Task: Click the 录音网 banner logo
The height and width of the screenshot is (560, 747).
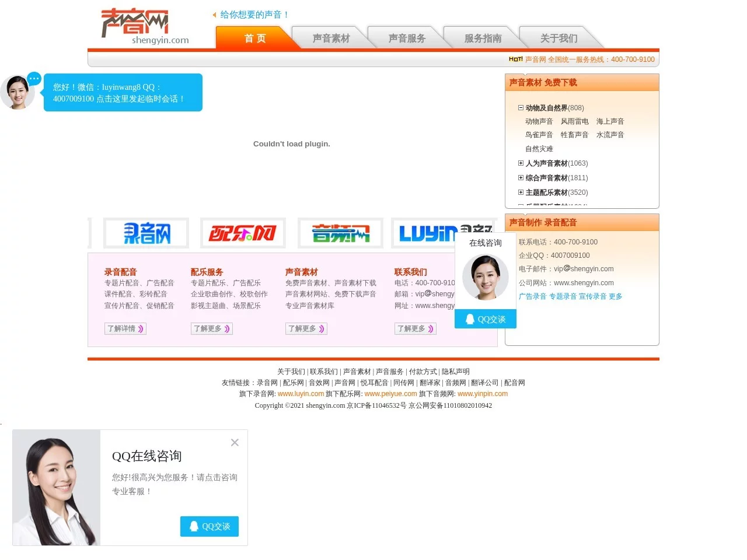Action: click(146, 233)
